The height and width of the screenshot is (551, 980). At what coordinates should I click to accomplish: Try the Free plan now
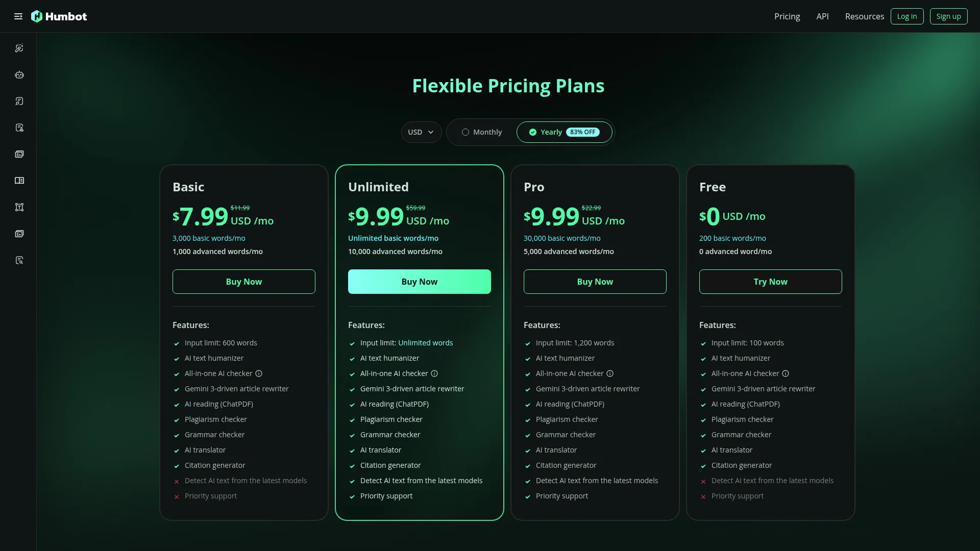(x=770, y=281)
